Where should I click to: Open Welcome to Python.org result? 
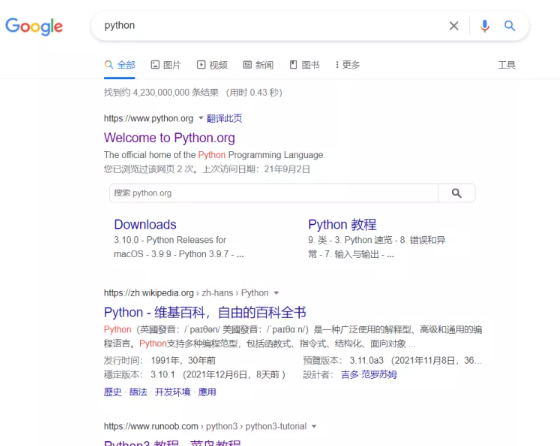click(x=169, y=138)
